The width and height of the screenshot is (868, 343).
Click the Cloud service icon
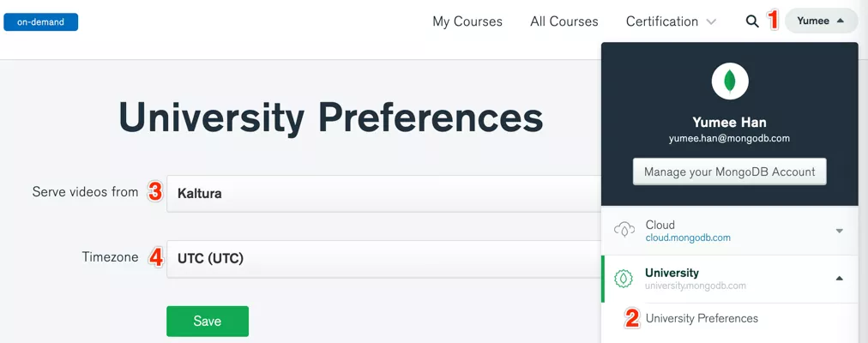coord(624,231)
